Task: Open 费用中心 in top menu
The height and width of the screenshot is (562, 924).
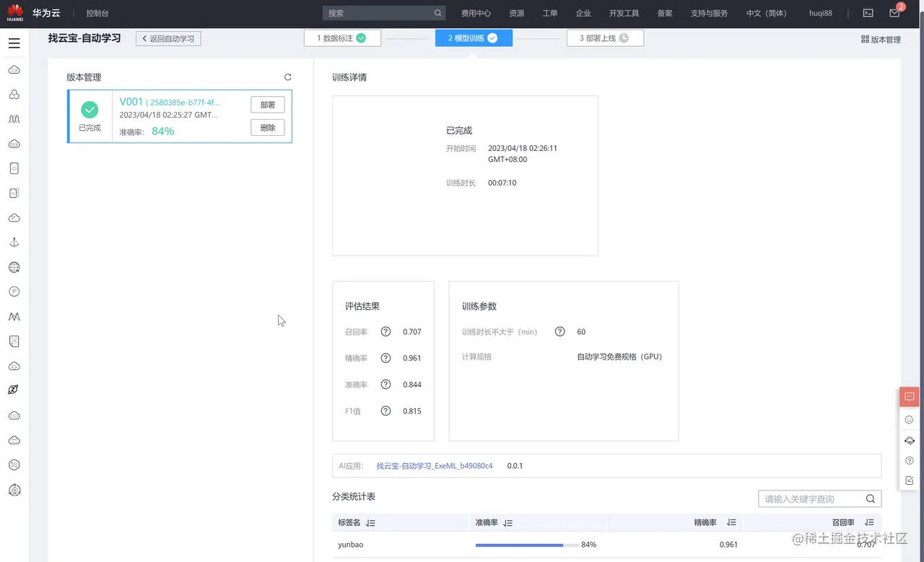Action: 476,13
